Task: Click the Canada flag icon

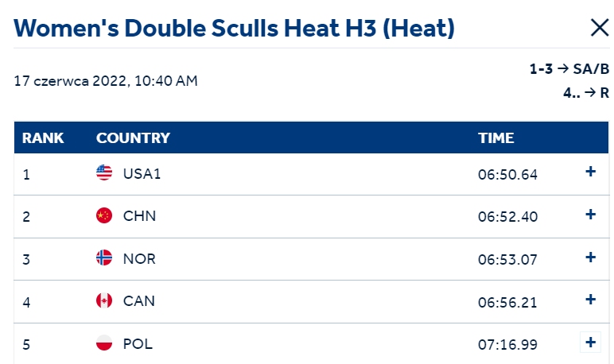Action: [x=104, y=300]
